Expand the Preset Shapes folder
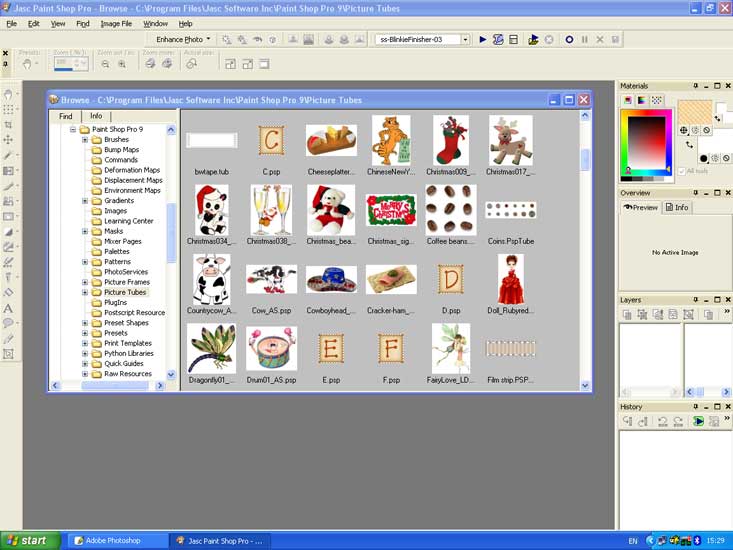The height and width of the screenshot is (550, 733). pos(85,323)
